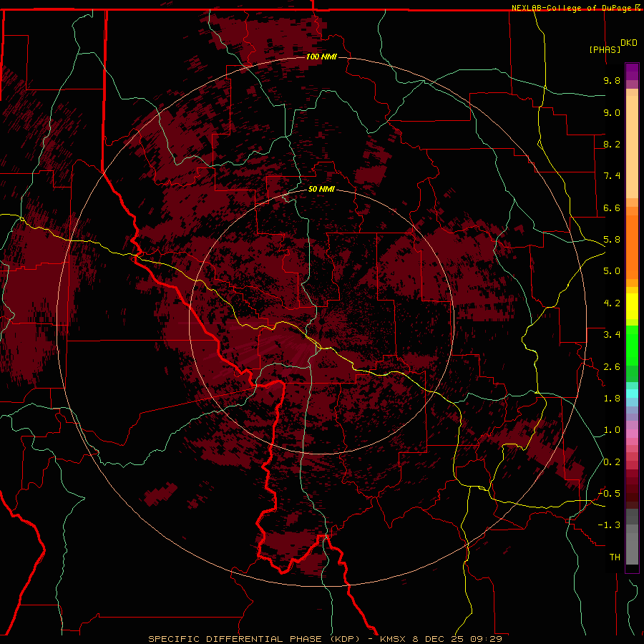Click the SPECIFIC DIFFERENTIAL PHASE (KDP) caption
The image size is (644, 644).
(253, 639)
